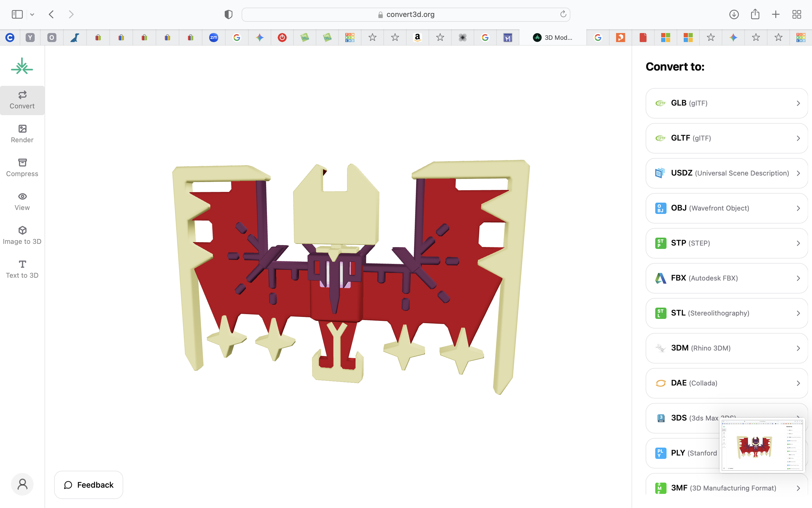
Task: Switch to the red power icon tab
Action: point(282,37)
